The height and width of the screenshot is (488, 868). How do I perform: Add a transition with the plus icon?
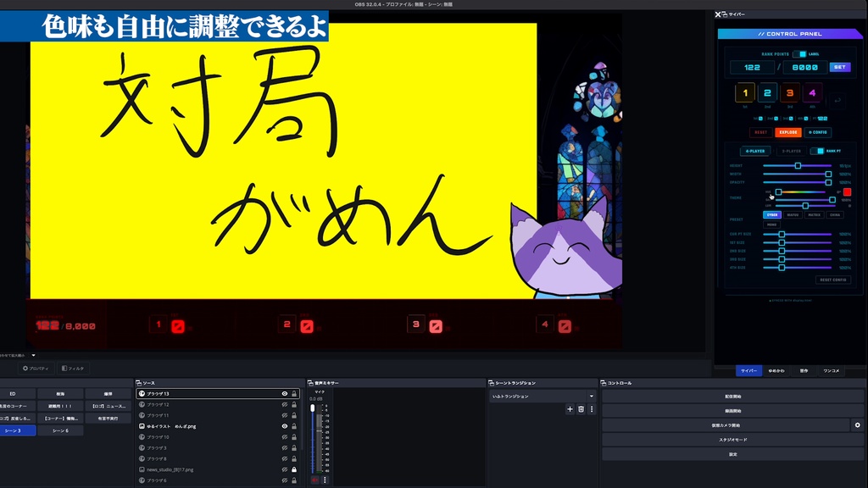coord(570,409)
